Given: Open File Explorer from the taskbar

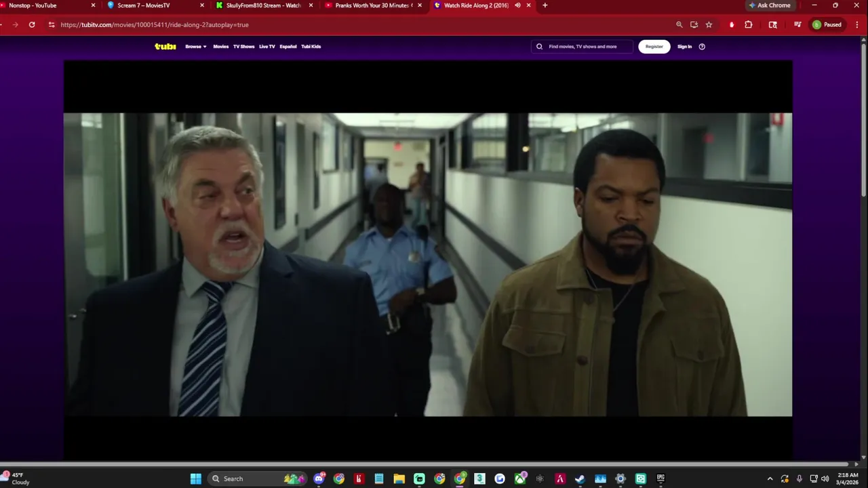Looking at the screenshot, I should pos(399,479).
